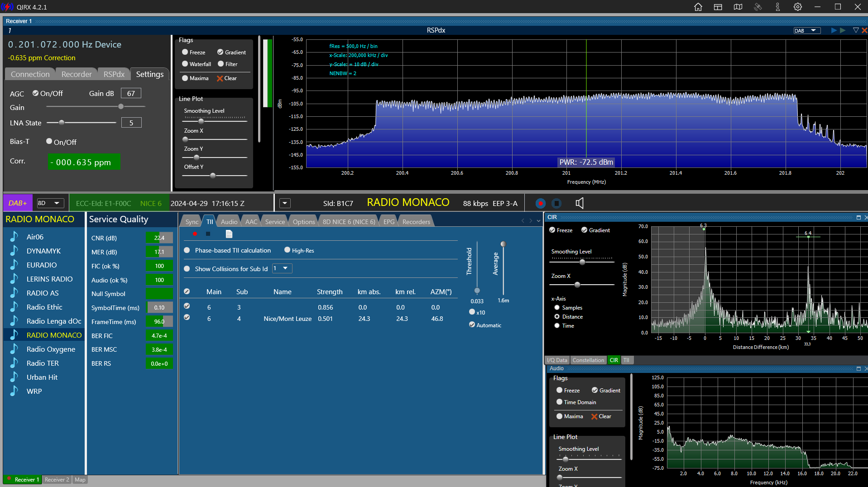Viewport: 868px width, 487px height.
Task: Open the DAB mode dropdown
Action: [x=807, y=30]
